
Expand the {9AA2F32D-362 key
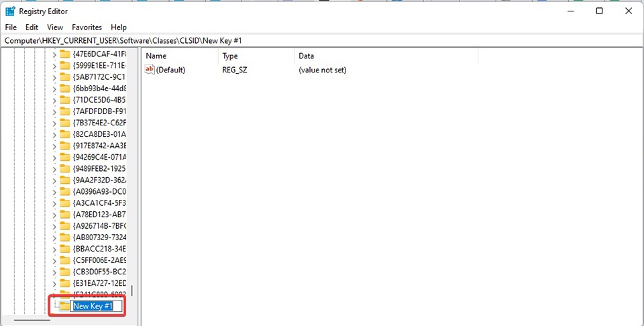tap(54, 180)
